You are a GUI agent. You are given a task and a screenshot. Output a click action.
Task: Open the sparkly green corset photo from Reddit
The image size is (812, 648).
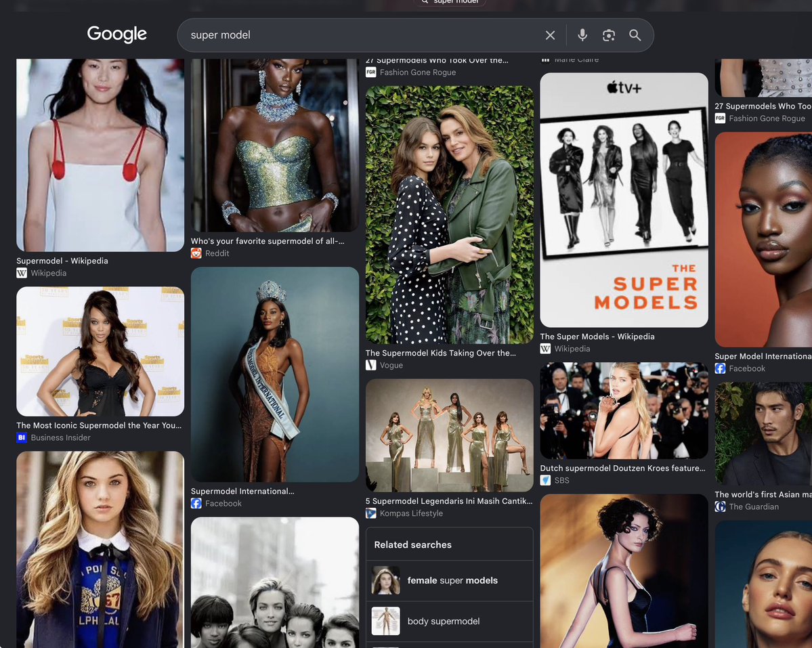click(275, 146)
